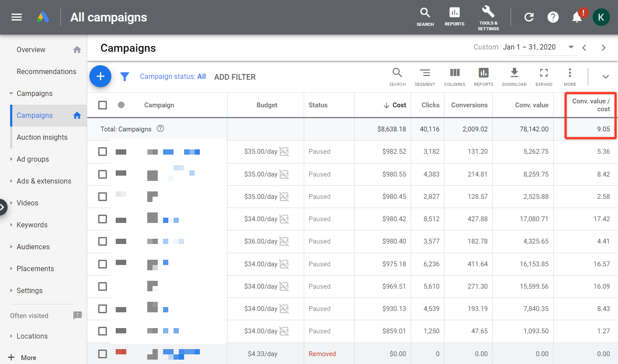Check the campaign costing $980.55
The height and width of the screenshot is (364, 618).
[x=103, y=174]
